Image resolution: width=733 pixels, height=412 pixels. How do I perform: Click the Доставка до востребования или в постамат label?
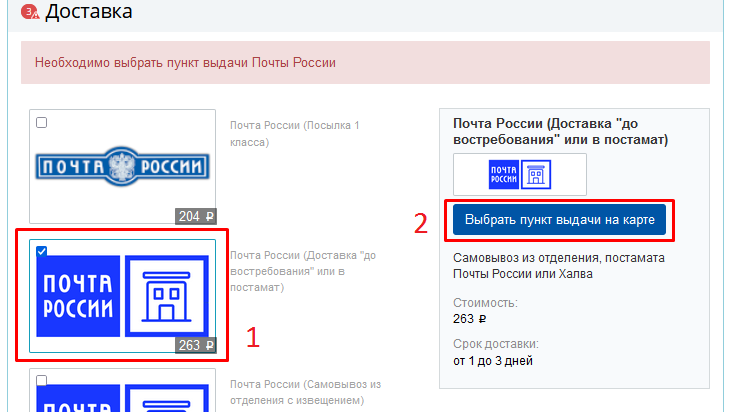point(302,271)
